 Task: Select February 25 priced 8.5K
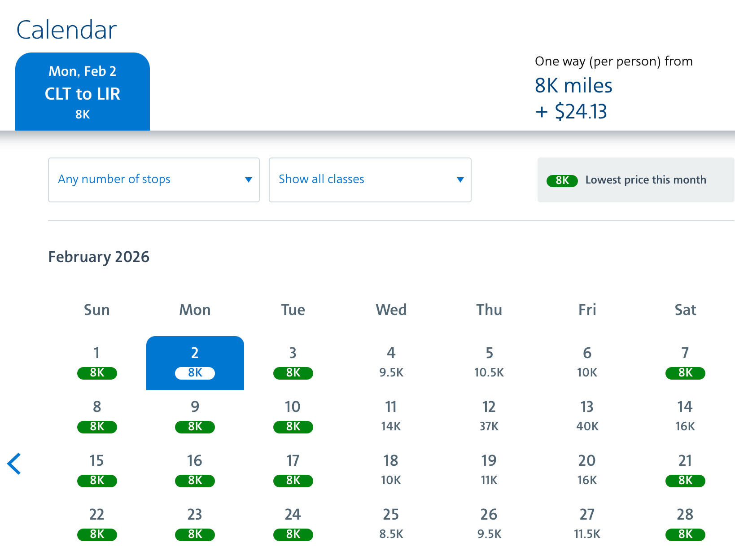click(x=391, y=524)
